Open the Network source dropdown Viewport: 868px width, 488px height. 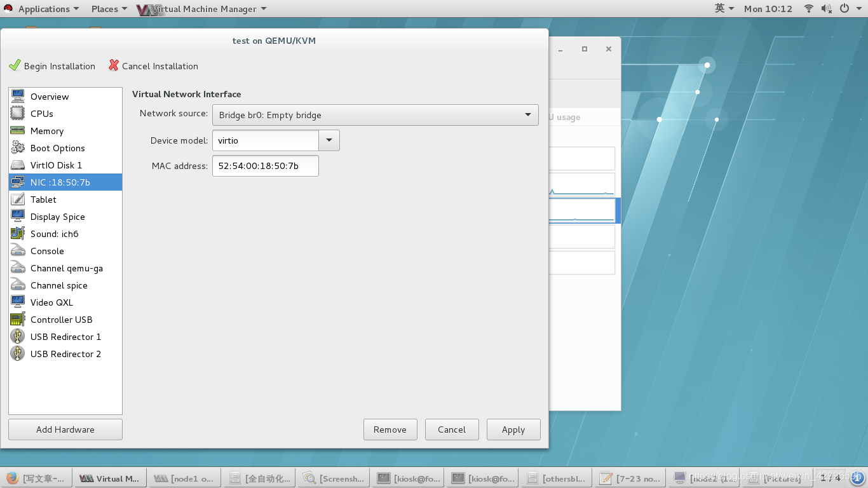(x=375, y=115)
